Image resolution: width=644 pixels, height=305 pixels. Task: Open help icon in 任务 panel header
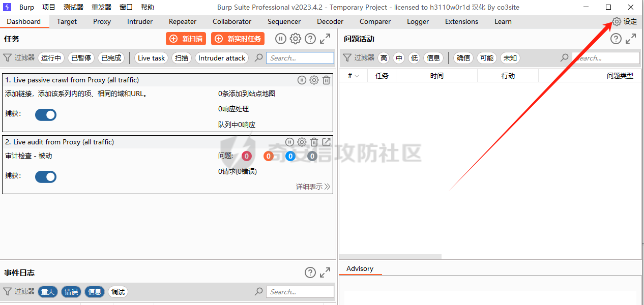pyautogui.click(x=310, y=39)
